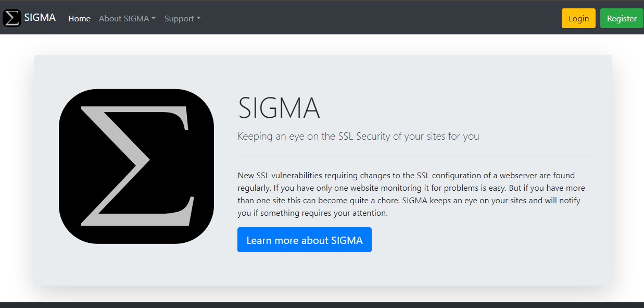
Task: Click the green Register button
Action: coord(622,18)
